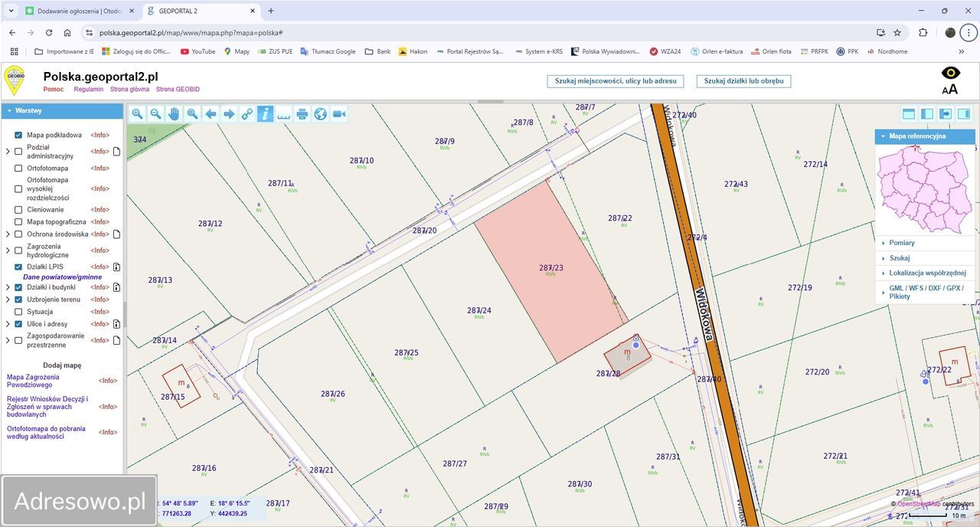This screenshot has height=527, width=980.
Task: Select the measure ruler tool
Action: (284, 114)
